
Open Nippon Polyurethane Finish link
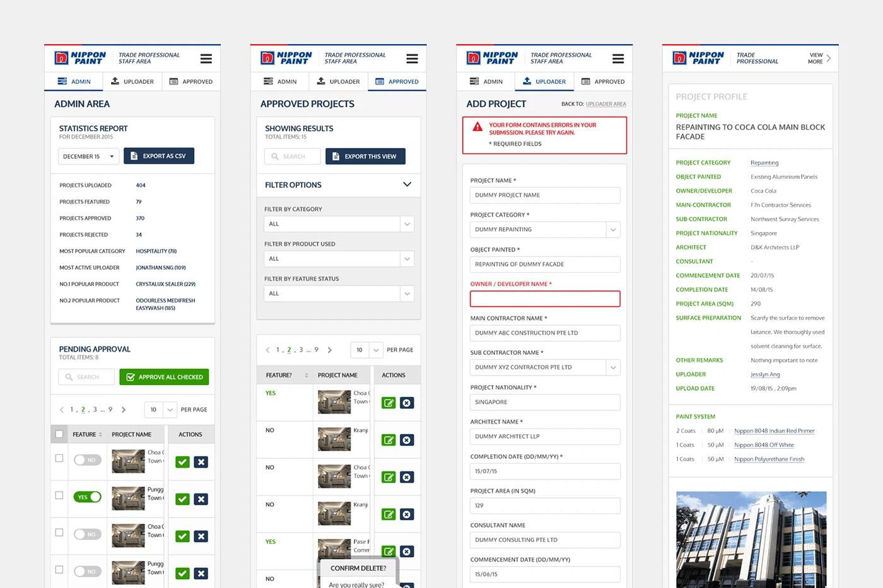769,459
